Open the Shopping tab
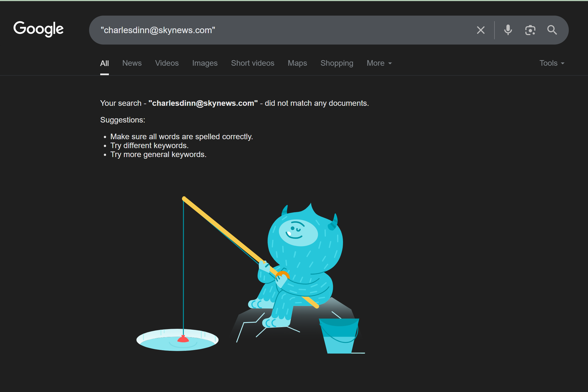 337,63
